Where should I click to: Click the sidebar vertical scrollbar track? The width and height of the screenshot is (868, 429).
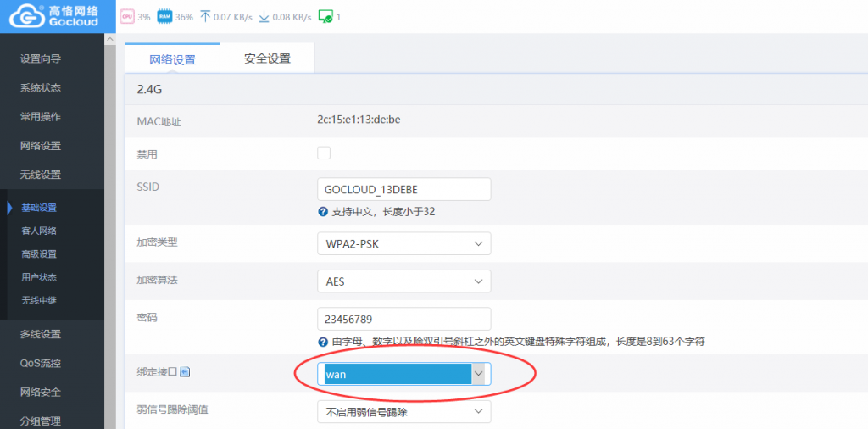[109, 237]
